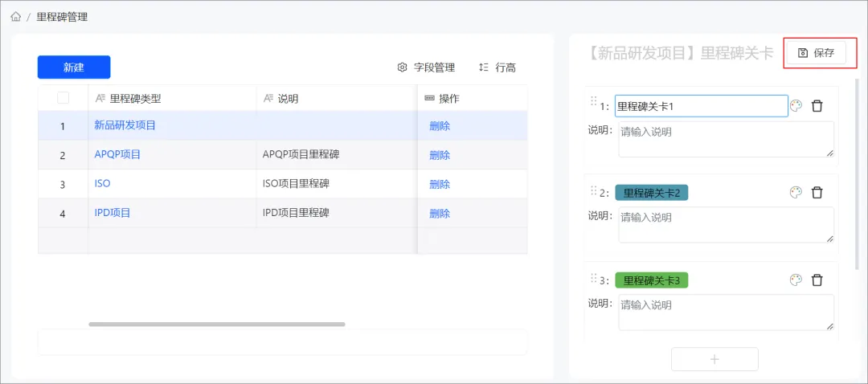
Task: Add new milestone with plus button
Action: [714, 359]
